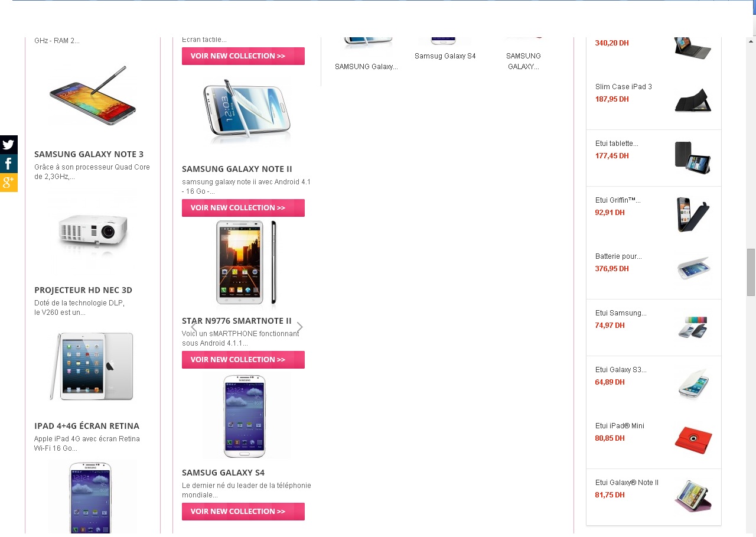This screenshot has height=537, width=756.
Task: Click the Etui Samsung... product name
Action: pos(621,313)
